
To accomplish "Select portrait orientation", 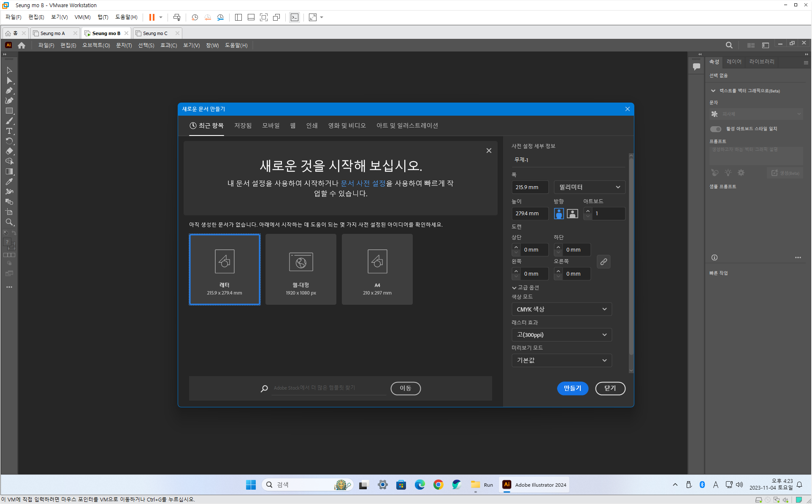I will tap(559, 214).
